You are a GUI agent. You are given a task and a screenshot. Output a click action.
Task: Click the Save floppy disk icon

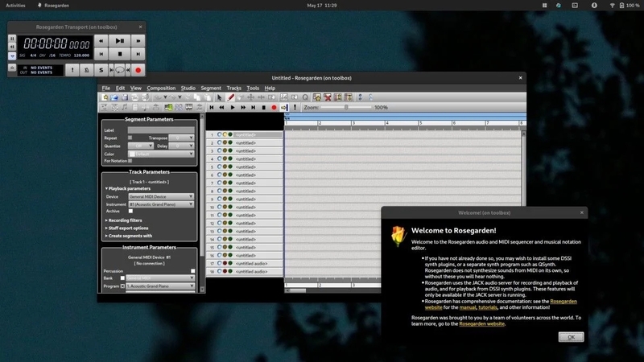pyautogui.click(x=125, y=97)
